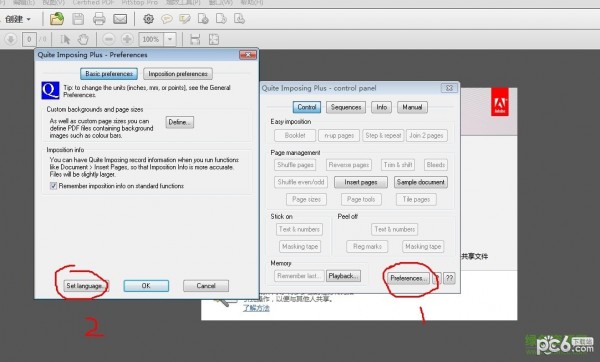Click the gear settings icon

[148, 19]
